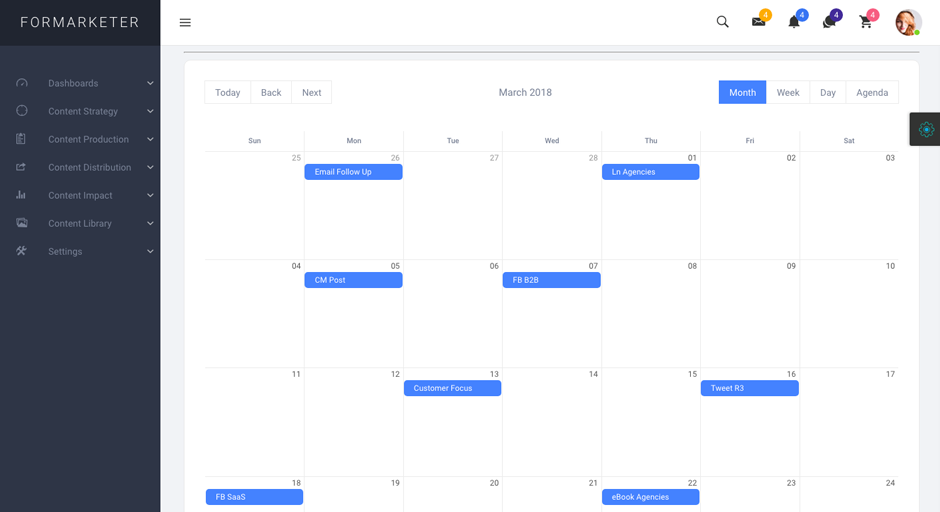This screenshot has height=512, width=940.
Task: Expand the Settings chevron in sidebar
Action: pyautogui.click(x=150, y=251)
